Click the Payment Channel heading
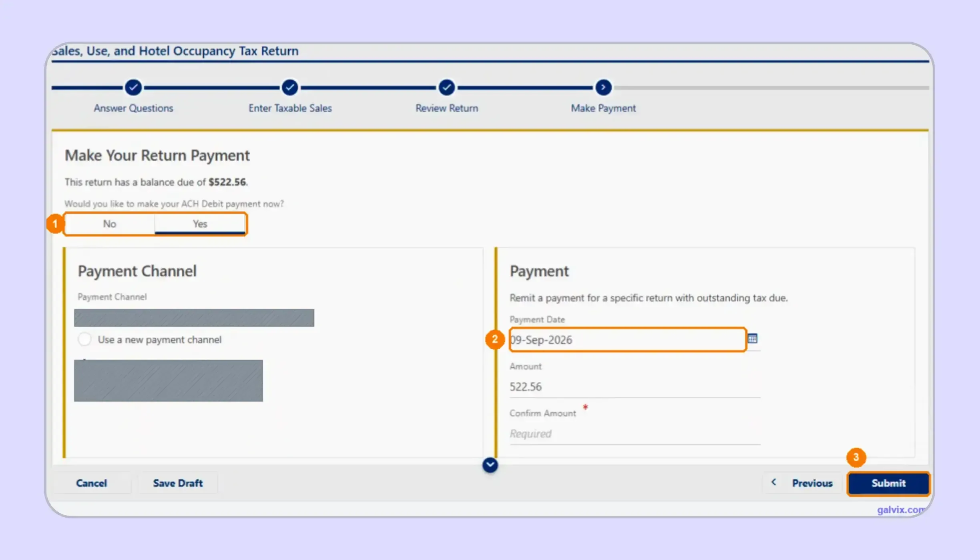Viewport: 980px width, 560px height. [x=137, y=272]
